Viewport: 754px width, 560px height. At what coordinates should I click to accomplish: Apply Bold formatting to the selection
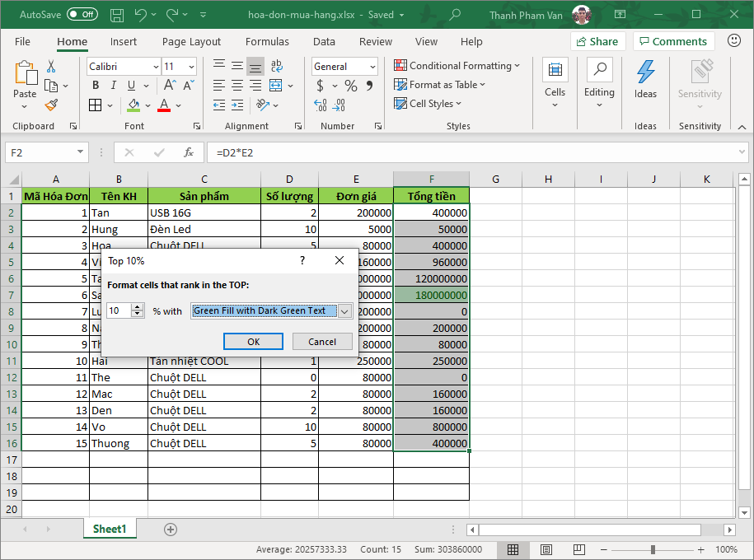point(96,86)
